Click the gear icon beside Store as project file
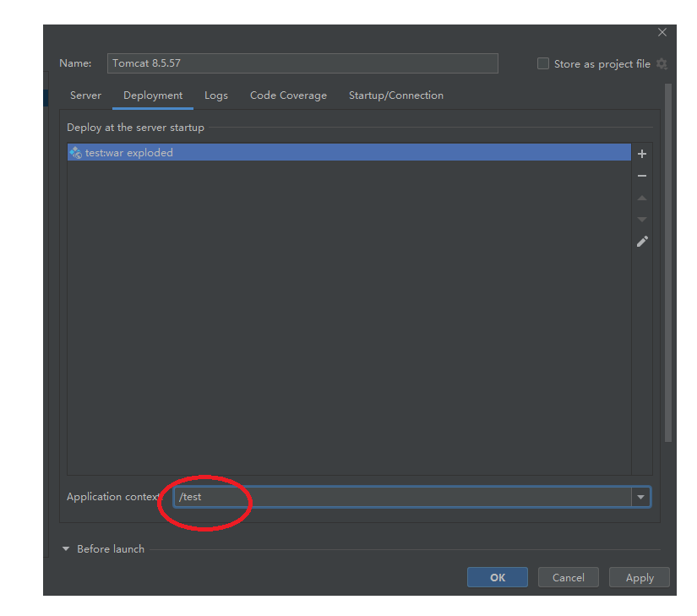Viewport: 697px width, 616px height. point(662,64)
